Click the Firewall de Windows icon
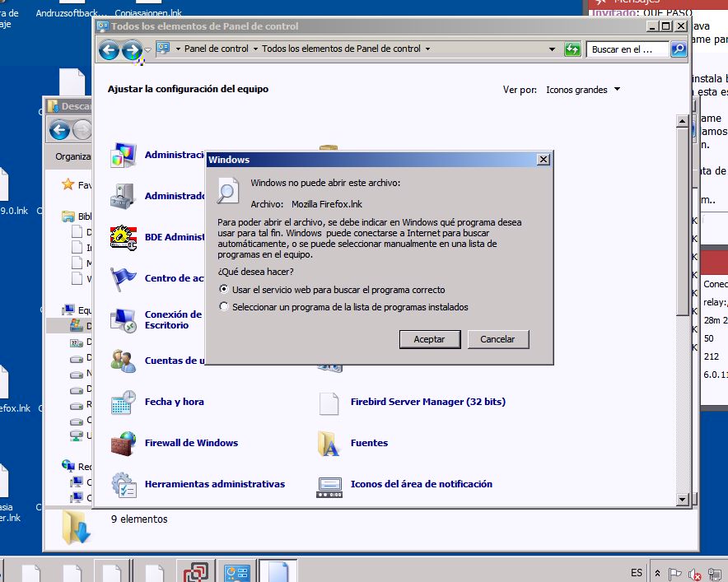 pos(124,444)
